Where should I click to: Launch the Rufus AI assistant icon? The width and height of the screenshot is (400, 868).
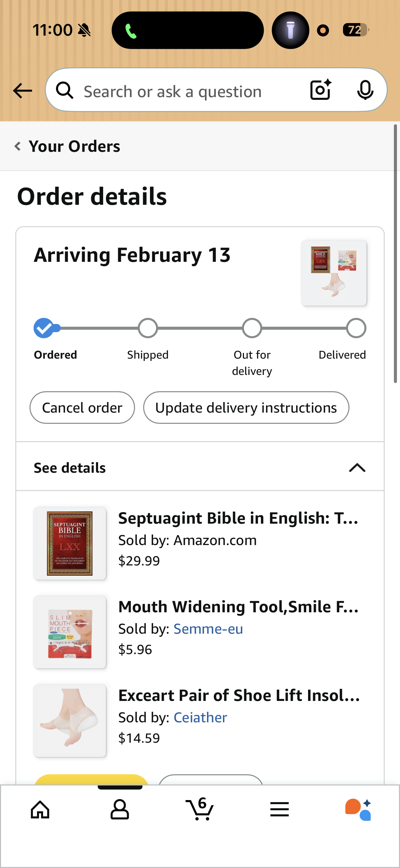coord(358,810)
